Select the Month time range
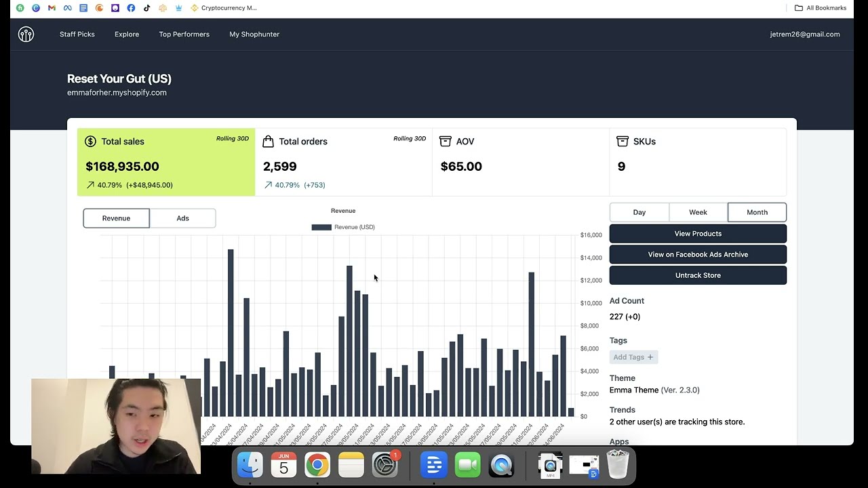The height and width of the screenshot is (488, 868). [x=757, y=212]
